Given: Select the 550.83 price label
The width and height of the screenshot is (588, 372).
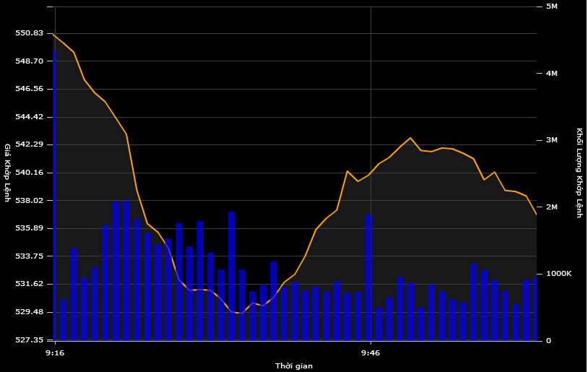Looking at the screenshot, I should tap(30, 33).
